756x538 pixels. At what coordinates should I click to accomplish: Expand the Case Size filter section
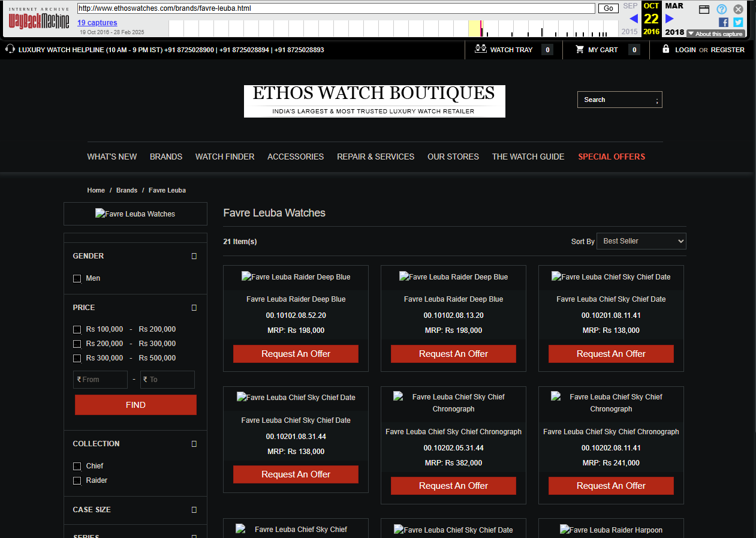[x=194, y=510]
